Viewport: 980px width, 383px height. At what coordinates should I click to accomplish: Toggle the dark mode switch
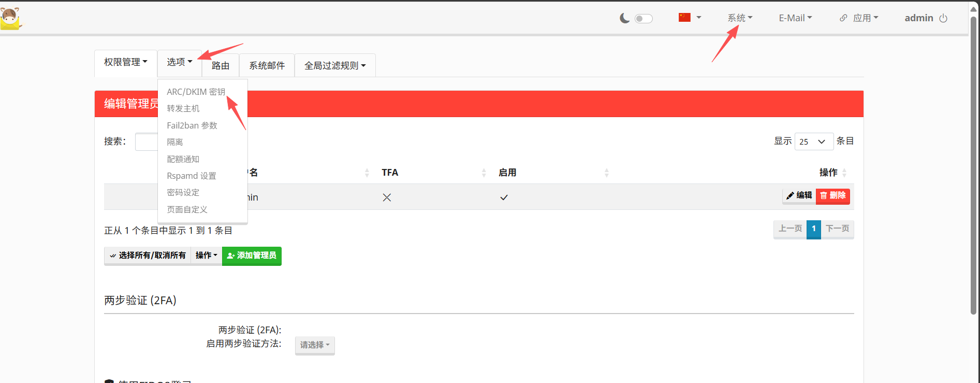tap(643, 19)
